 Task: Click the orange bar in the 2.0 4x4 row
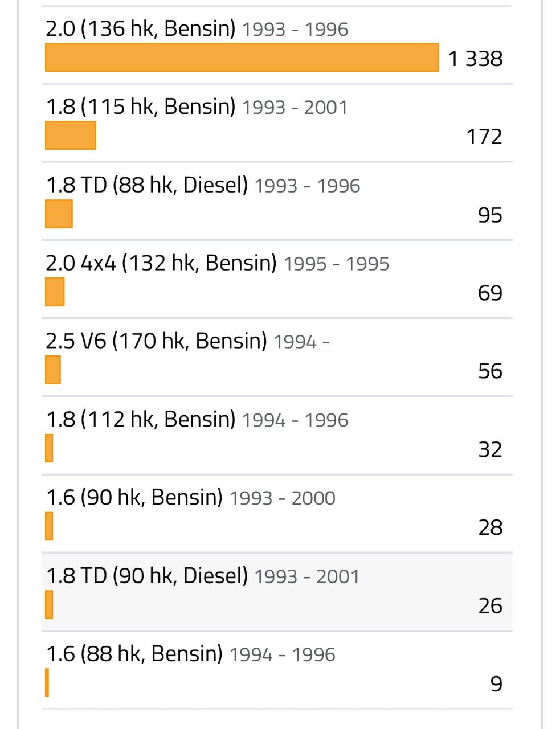pos(55,292)
